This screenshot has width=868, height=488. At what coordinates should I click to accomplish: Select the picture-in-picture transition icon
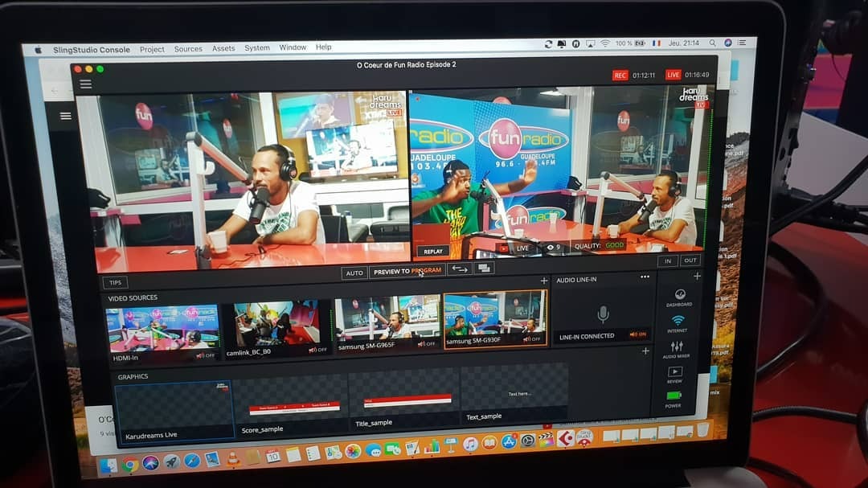tap(484, 269)
